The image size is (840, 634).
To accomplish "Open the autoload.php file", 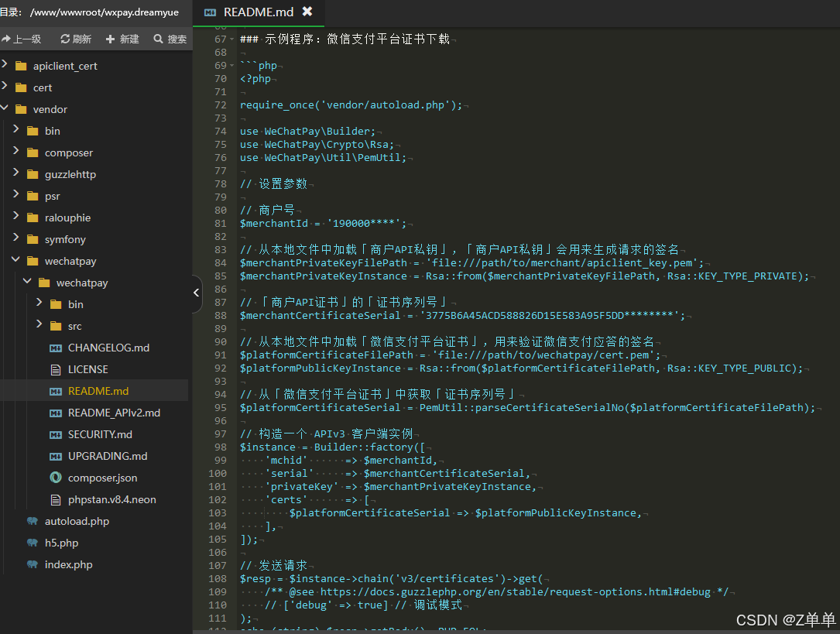I will pyautogui.click(x=77, y=522).
